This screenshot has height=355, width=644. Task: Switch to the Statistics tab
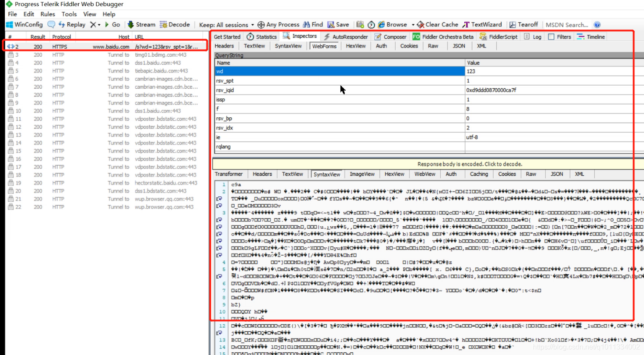262,37
